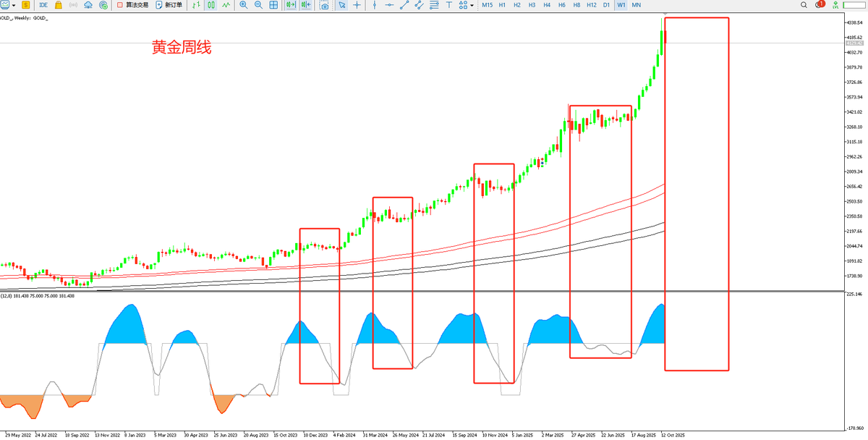Switch to MN monthly timeframe
Screen dimensions: 868x440
637,5
